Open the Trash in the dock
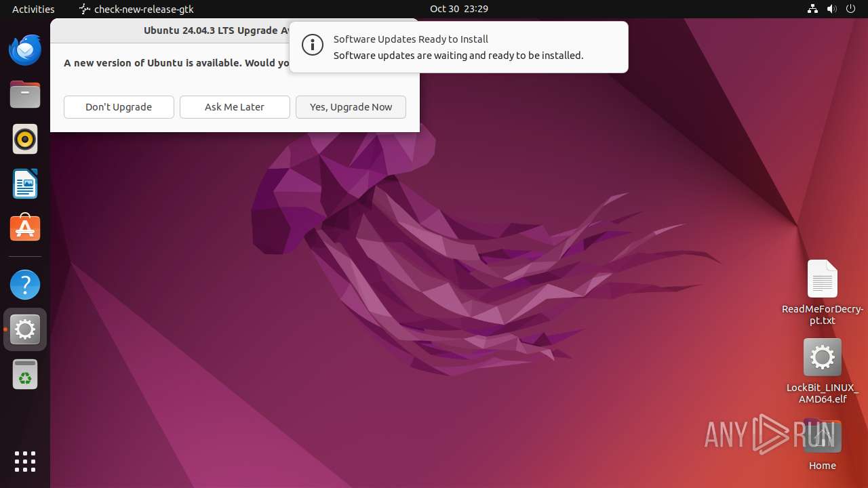868x488 pixels. pyautogui.click(x=25, y=374)
